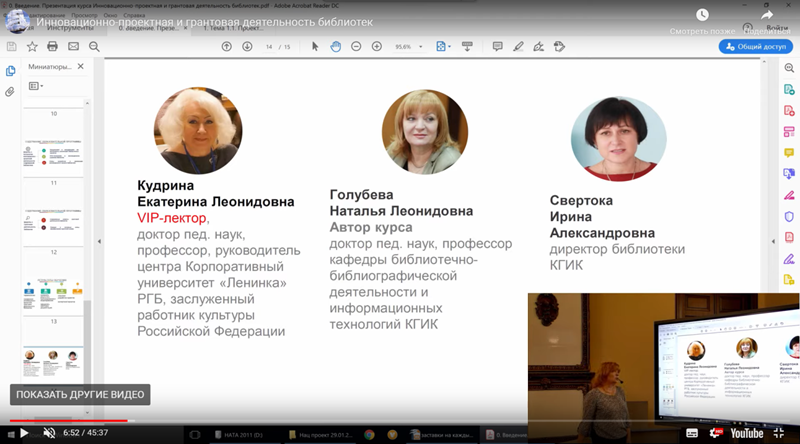Switch to 1. Тема 1.1 document tab
The height and width of the screenshot is (444, 800).
[x=233, y=29]
